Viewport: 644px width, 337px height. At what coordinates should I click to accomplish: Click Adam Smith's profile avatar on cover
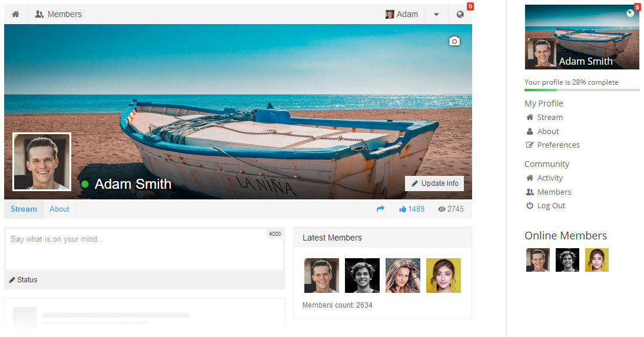click(42, 162)
